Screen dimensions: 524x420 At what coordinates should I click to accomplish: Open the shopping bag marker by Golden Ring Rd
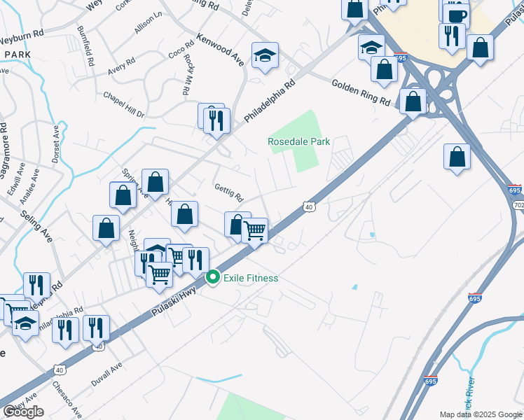413,104
